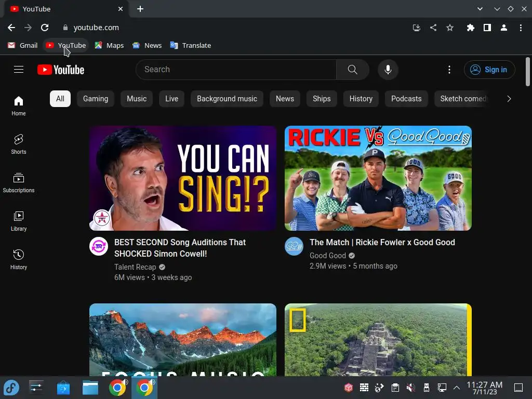Viewport: 532px width, 399px height.
Task: Open the Fedora application launcher
Action: coord(11,388)
